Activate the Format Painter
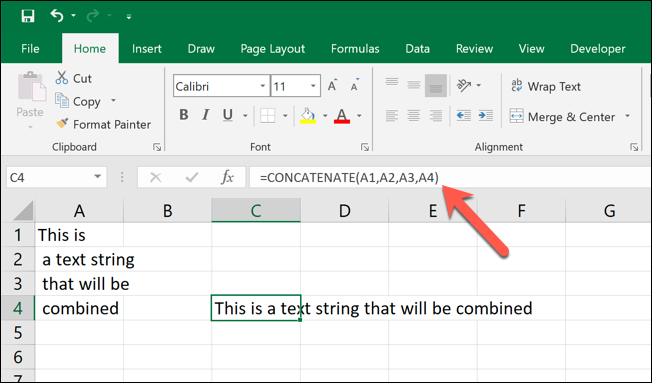Image resolution: width=652 pixels, height=383 pixels. pyautogui.click(x=103, y=124)
